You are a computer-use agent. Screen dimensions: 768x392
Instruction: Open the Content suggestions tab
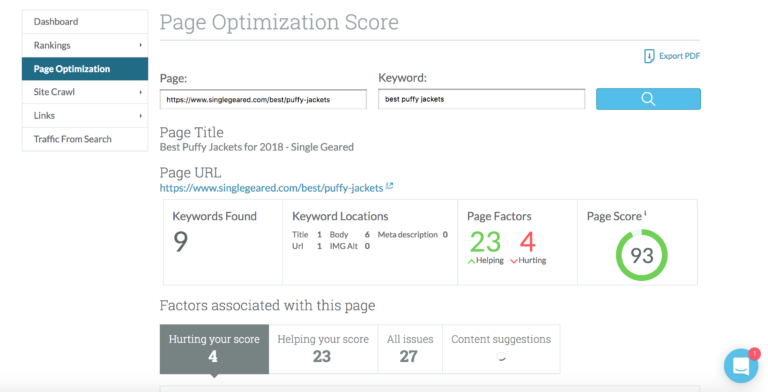tap(501, 349)
